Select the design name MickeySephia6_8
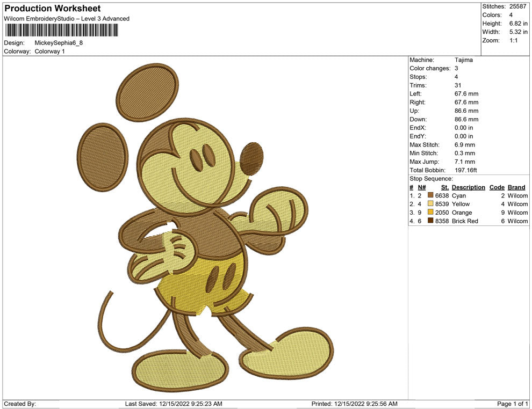 (59, 43)
